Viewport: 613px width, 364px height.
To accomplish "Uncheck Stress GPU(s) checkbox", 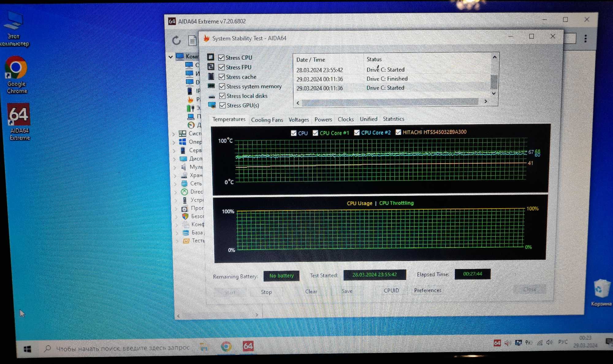I will point(223,105).
